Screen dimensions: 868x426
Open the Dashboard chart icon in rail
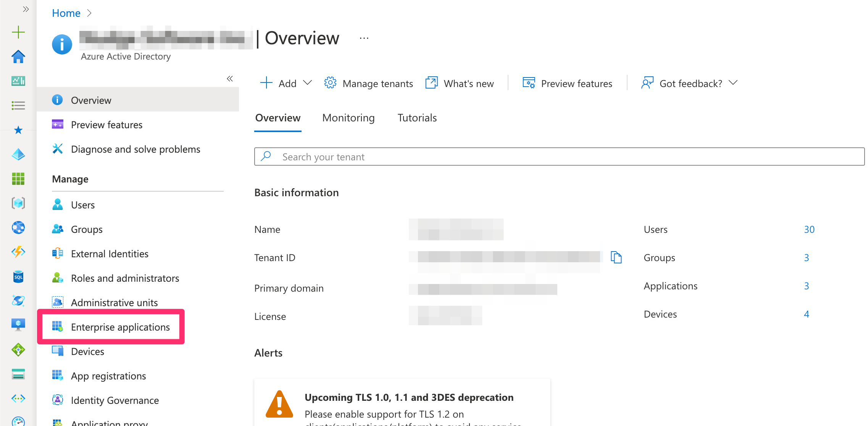18,81
